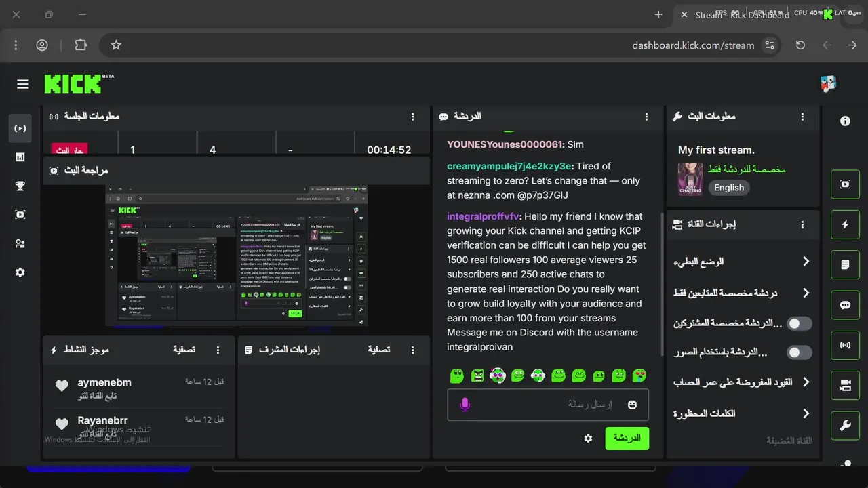Click the browser extensions puzzle icon
Viewport: 868px width, 488px height.
click(x=81, y=45)
